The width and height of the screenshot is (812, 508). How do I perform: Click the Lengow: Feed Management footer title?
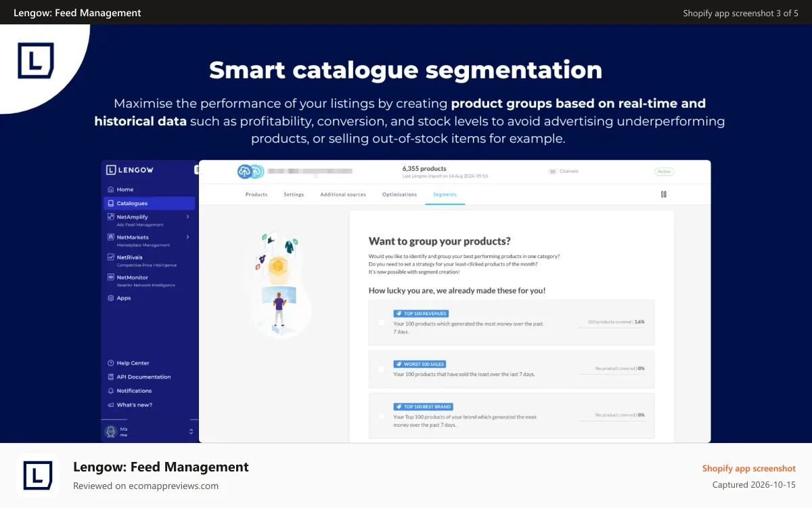(161, 467)
